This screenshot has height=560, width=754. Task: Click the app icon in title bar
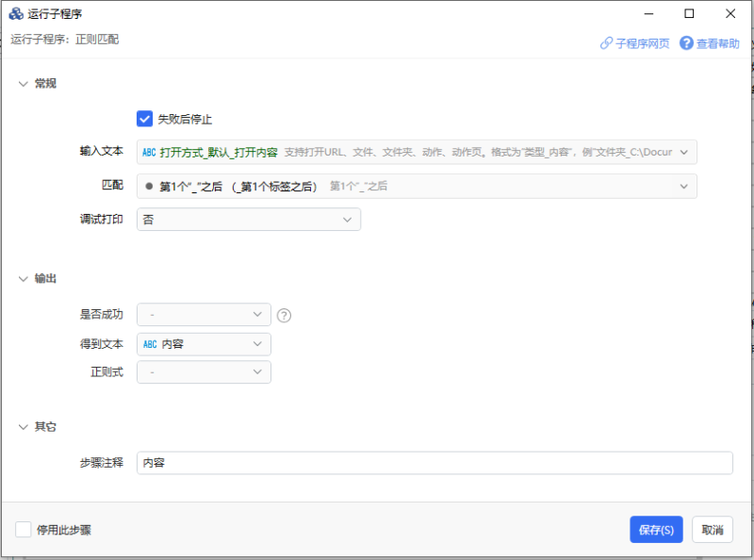(16, 13)
